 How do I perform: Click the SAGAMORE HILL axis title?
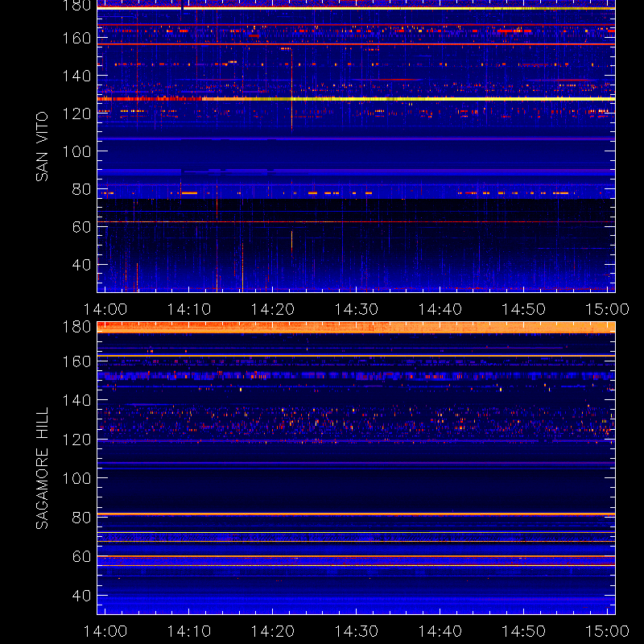(42, 469)
